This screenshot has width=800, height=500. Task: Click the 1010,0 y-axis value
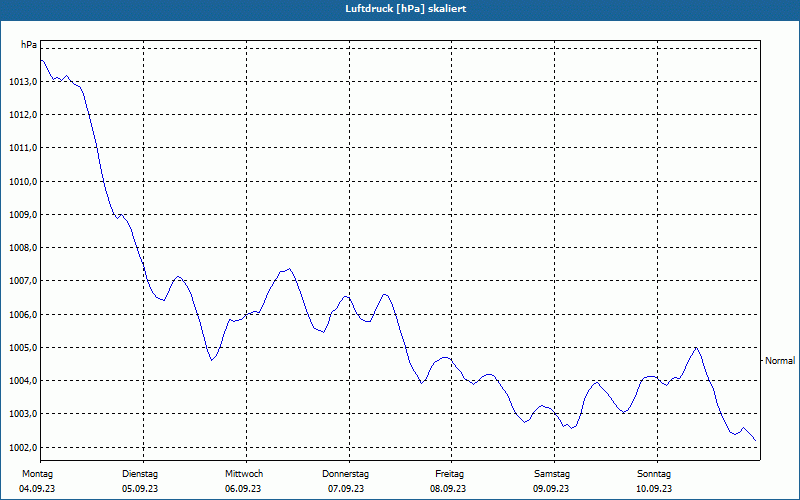click(x=23, y=182)
